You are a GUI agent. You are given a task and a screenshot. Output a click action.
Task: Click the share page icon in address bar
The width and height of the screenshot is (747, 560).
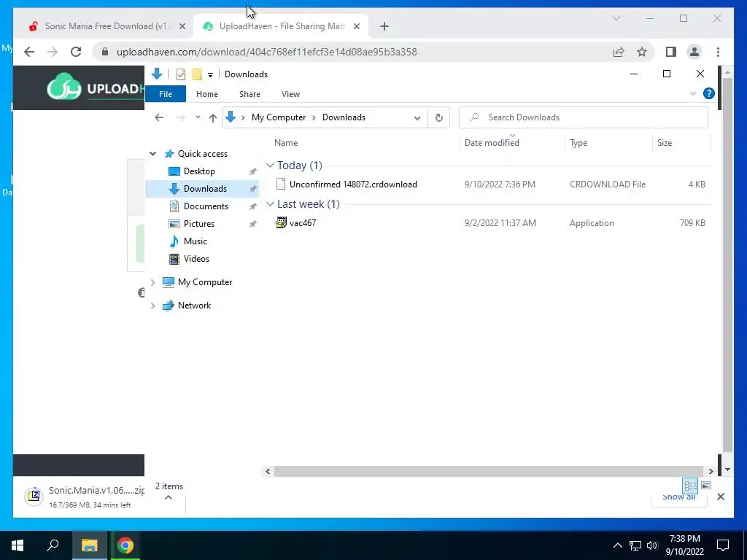click(619, 52)
